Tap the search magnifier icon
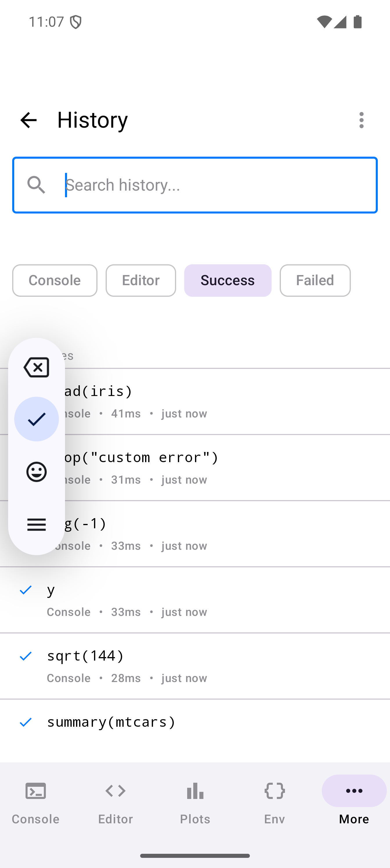Viewport: 390px width, 868px height. [36, 185]
